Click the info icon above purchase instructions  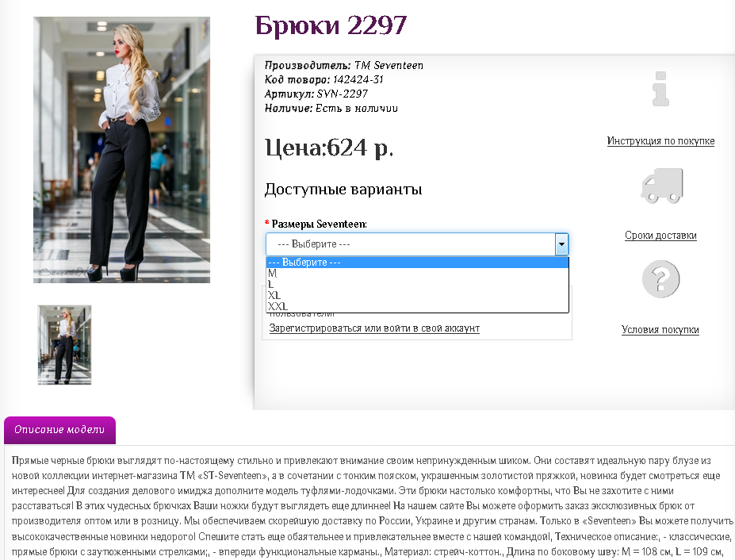(660, 89)
